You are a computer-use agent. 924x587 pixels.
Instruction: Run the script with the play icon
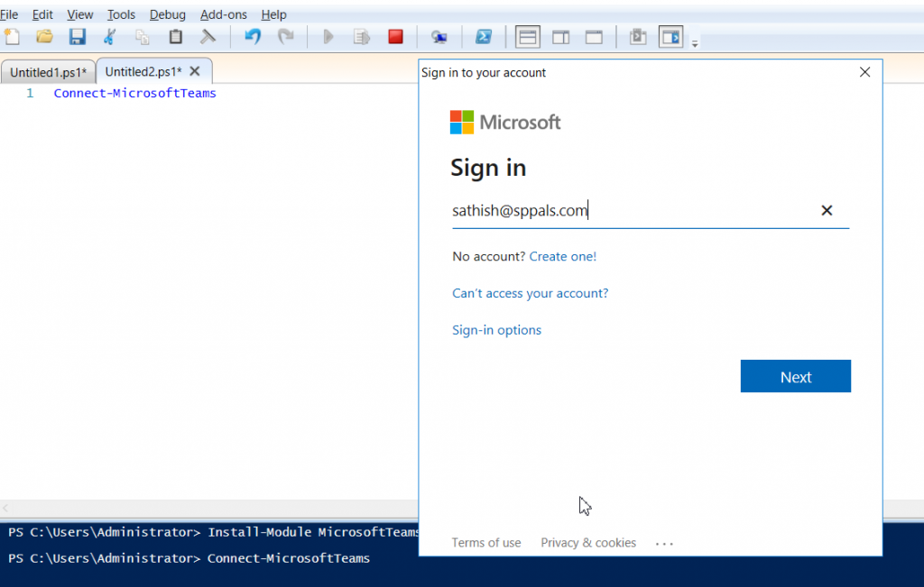pos(328,37)
